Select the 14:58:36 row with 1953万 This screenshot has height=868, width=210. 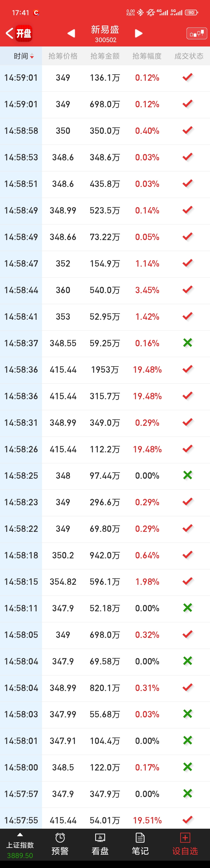pos(105,370)
